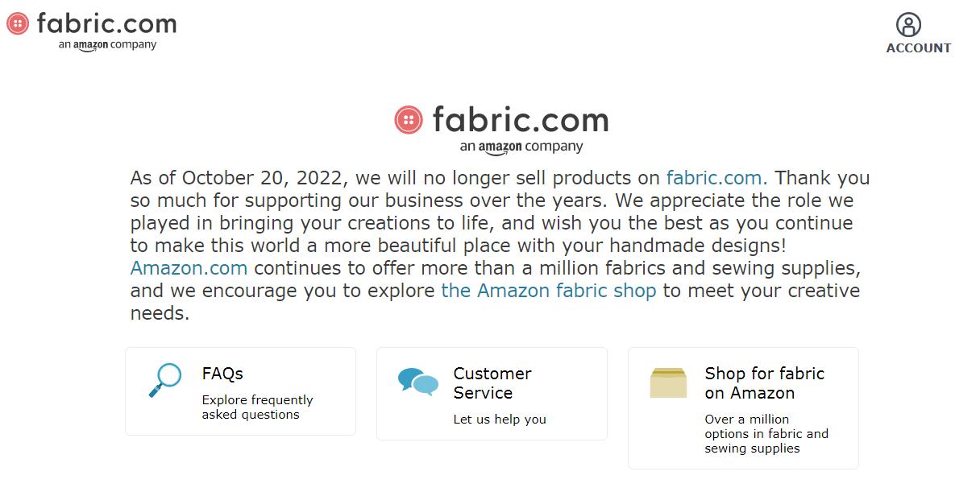Screen dimensions: 980x492
Task: Click the 'Let us help you' text
Action: tap(500, 420)
